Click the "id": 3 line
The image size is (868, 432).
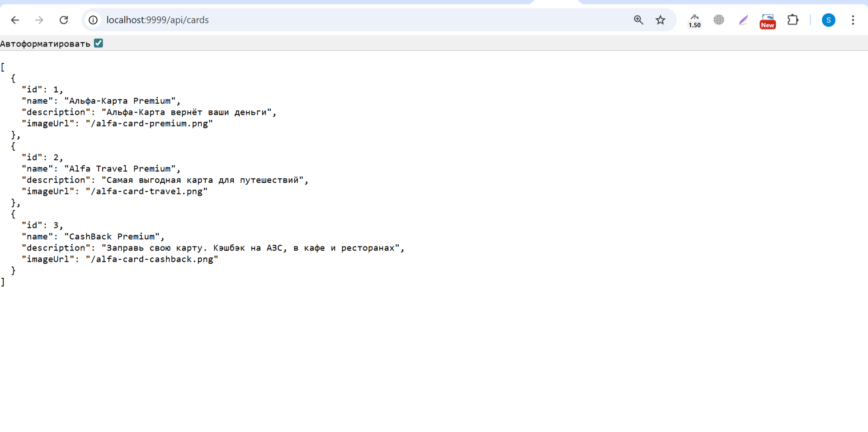(x=42, y=225)
